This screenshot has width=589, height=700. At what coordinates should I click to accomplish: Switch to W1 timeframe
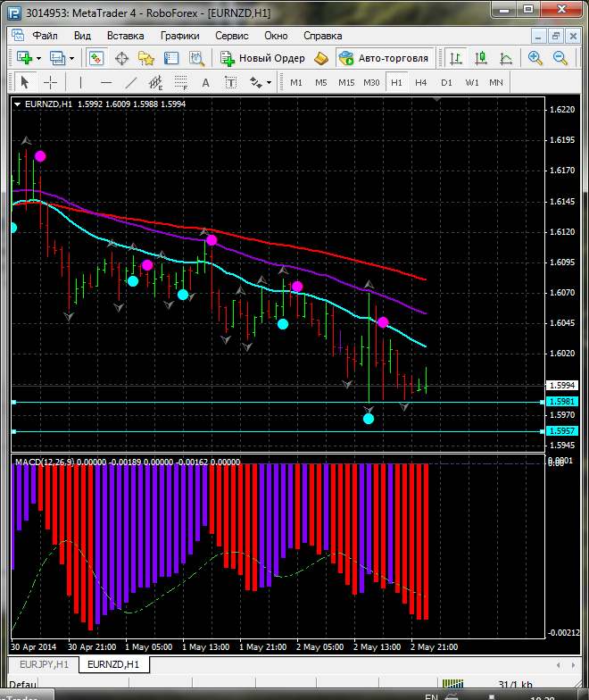pyautogui.click(x=471, y=82)
